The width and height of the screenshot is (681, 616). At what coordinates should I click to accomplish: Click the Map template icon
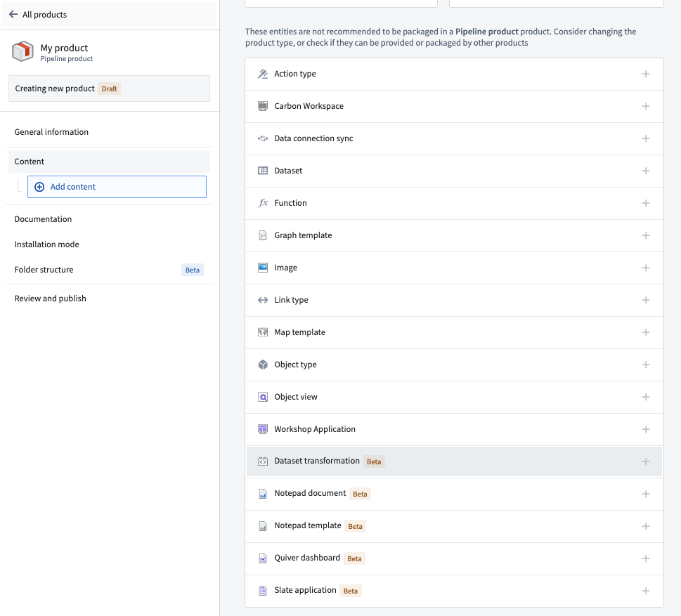[x=263, y=332]
